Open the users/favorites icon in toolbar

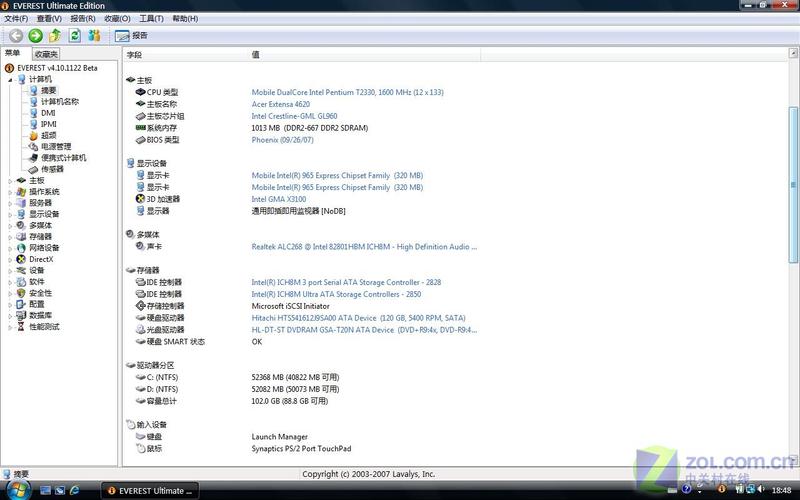pos(94,35)
